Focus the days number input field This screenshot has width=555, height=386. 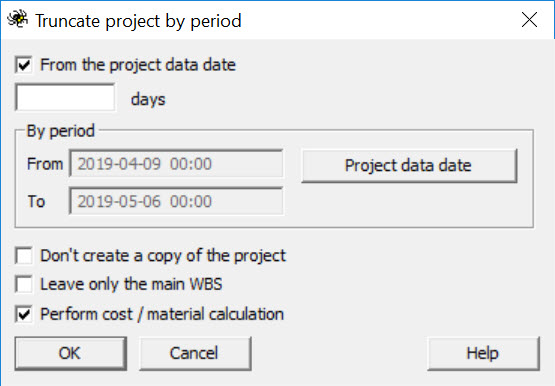(x=65, y=97)
